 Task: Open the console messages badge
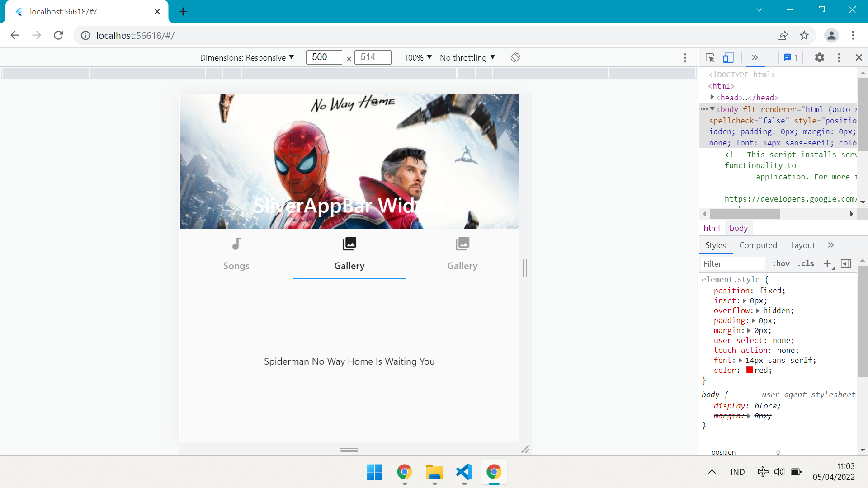pos(790,57)
